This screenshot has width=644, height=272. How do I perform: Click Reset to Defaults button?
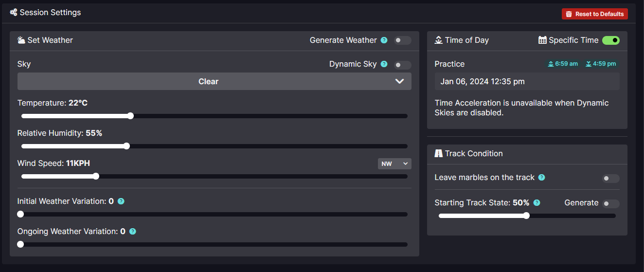point(594,14)
